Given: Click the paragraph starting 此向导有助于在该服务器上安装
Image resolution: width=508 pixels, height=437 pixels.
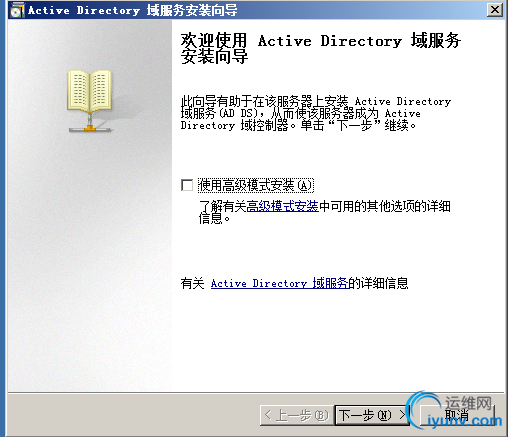Looking at the screenshot, I should tap(316, 113).
